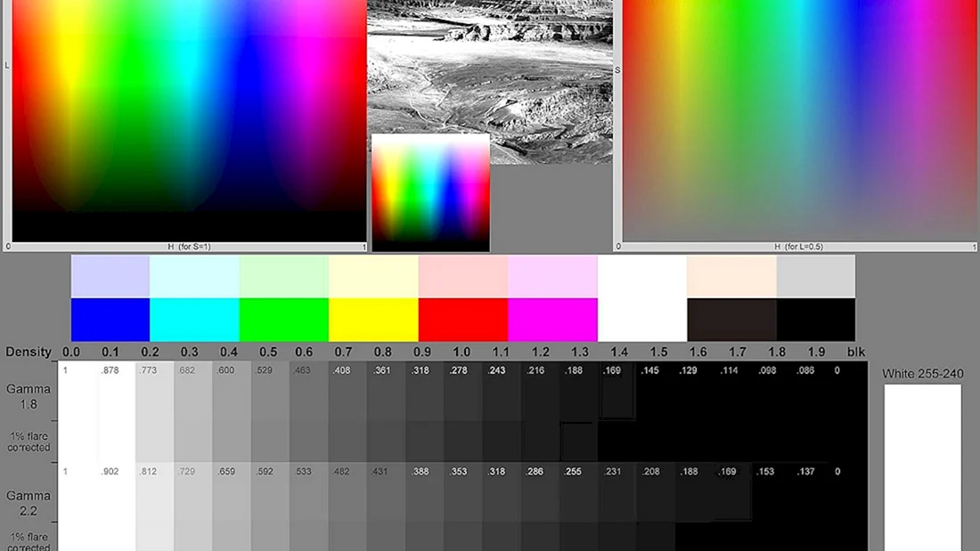Image resolution: width=980 pixels, height=551 pixels.
Task: Click the '.431' gray step value
Action: pos(380,472)
